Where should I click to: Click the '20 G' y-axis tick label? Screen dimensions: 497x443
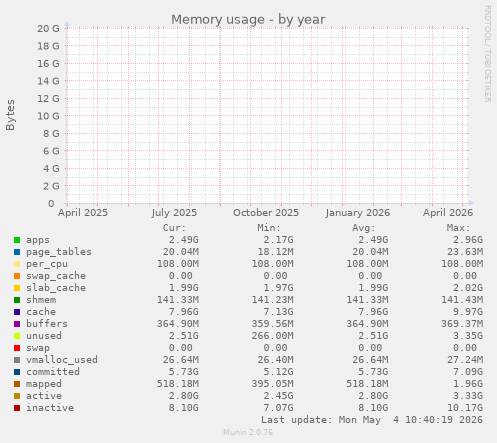click(x=48, y=29)
